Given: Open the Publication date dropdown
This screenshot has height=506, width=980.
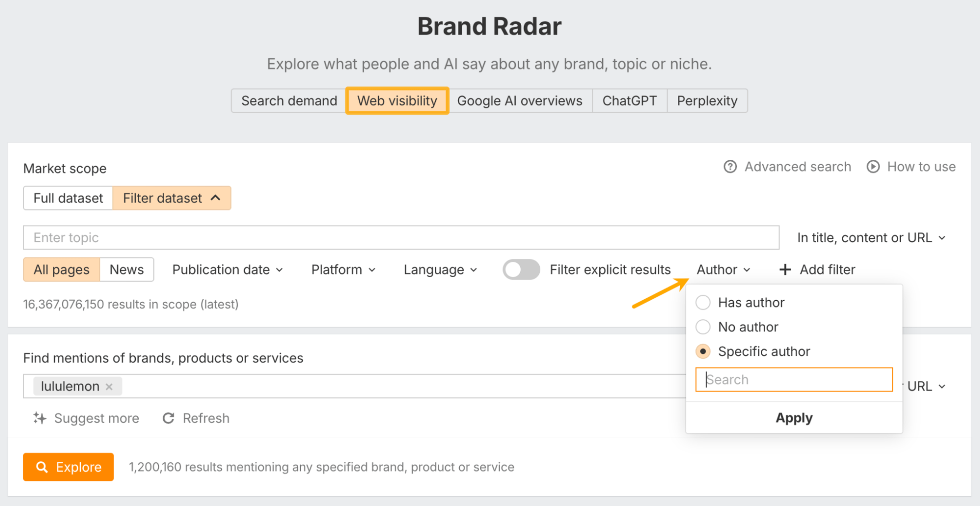Looking at the screenshot, I should (227, 270).
